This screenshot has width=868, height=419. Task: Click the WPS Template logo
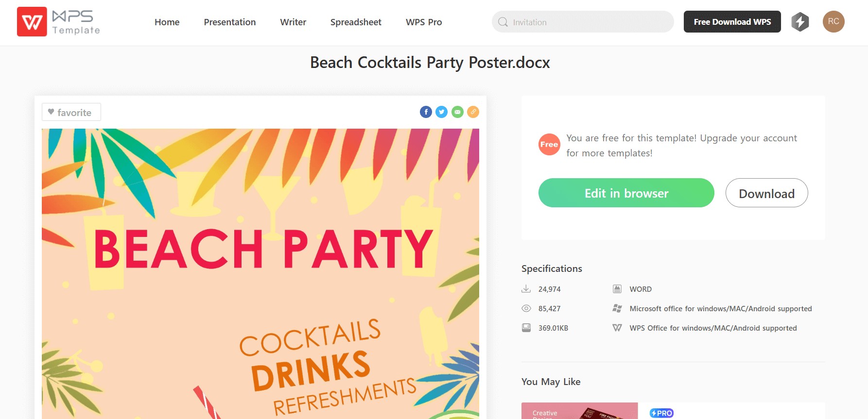pyautogui.click(x=59, y=22)
